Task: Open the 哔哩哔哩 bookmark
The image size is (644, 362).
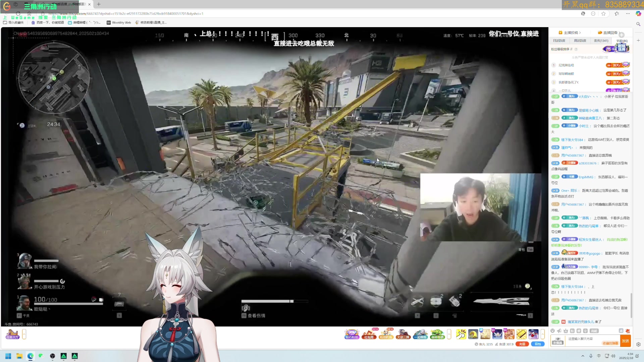Action: (84, 22)
